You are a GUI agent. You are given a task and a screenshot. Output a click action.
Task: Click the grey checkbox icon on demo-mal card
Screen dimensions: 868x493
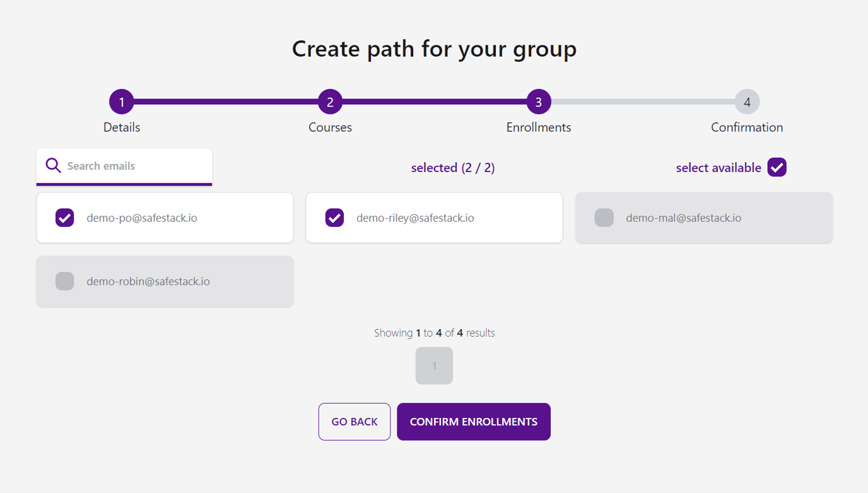[x=603, y=217]
